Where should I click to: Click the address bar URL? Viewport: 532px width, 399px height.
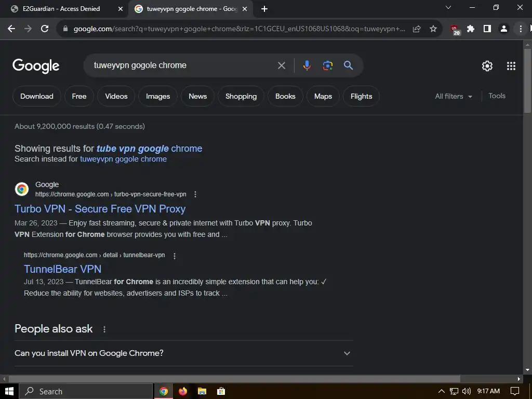pos(239,29)
